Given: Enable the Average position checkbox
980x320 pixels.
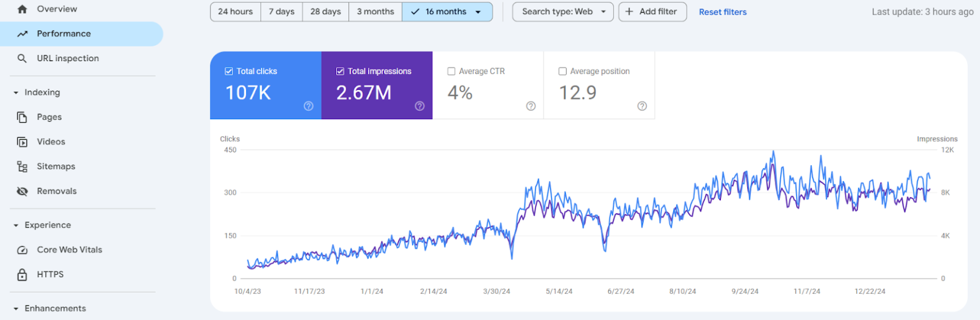Looking at the screenshot, I should [562, 71].
